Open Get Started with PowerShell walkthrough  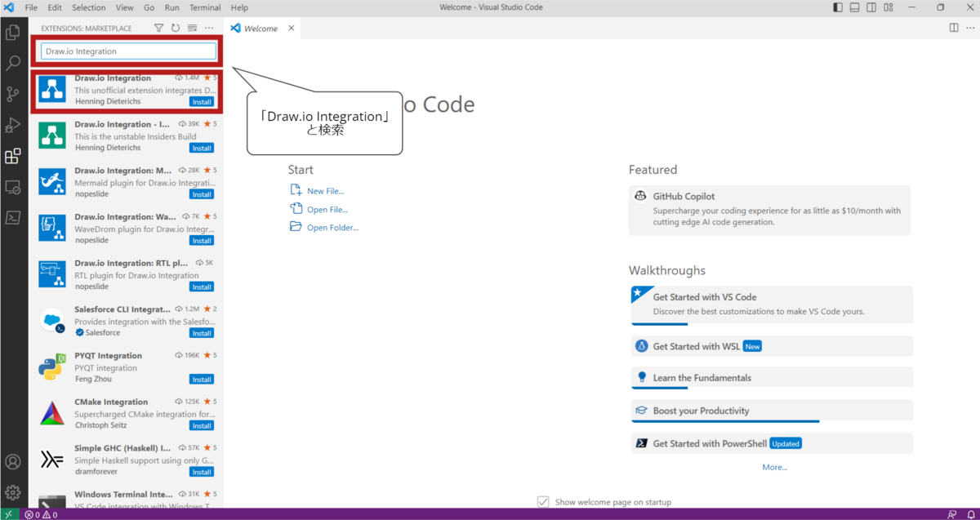(x=772, y=443)
